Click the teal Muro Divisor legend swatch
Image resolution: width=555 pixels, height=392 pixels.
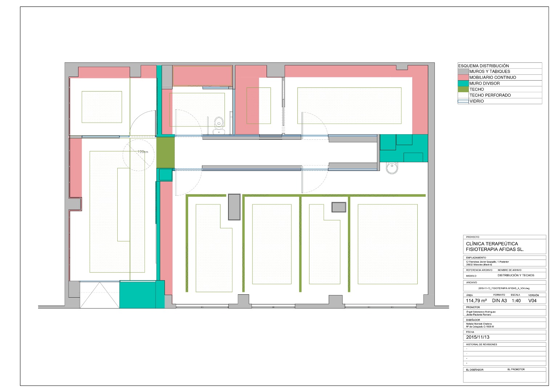(x=463, y=83)
